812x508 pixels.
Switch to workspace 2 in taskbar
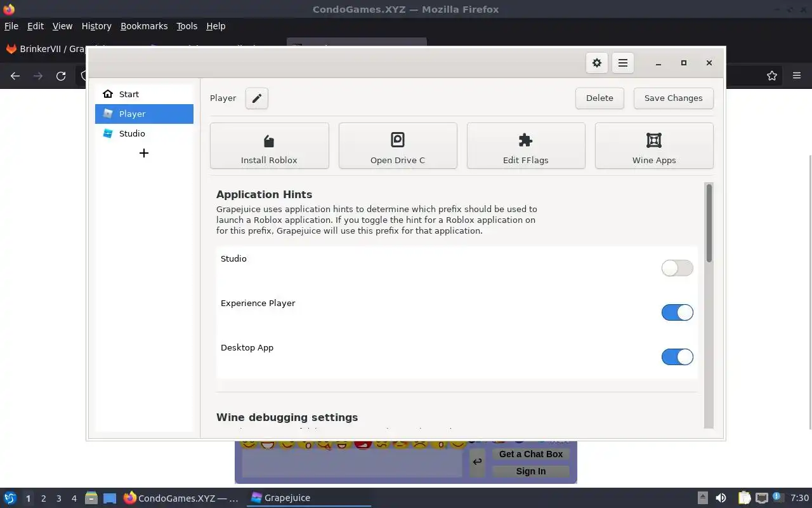(43, 498)
